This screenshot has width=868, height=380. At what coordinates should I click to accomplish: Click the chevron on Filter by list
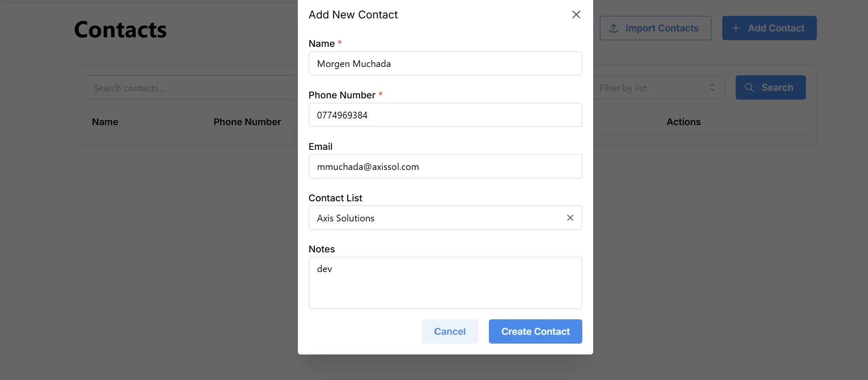point(713,87)
